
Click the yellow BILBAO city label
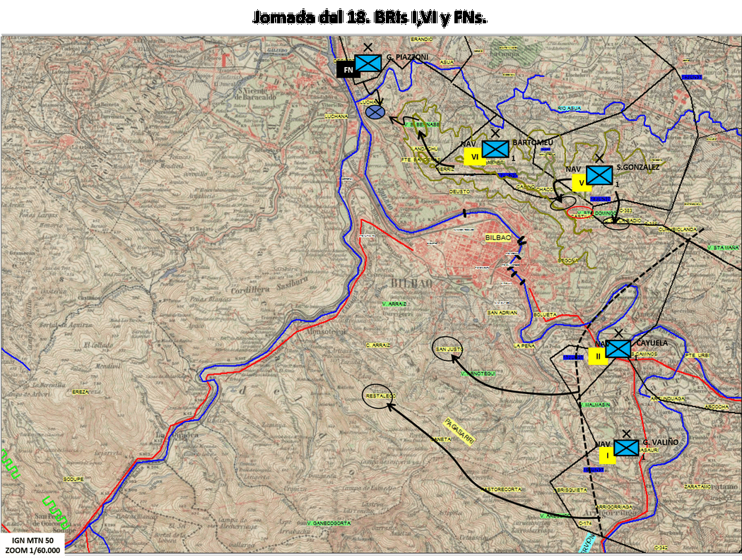click(x=497, y=238)
